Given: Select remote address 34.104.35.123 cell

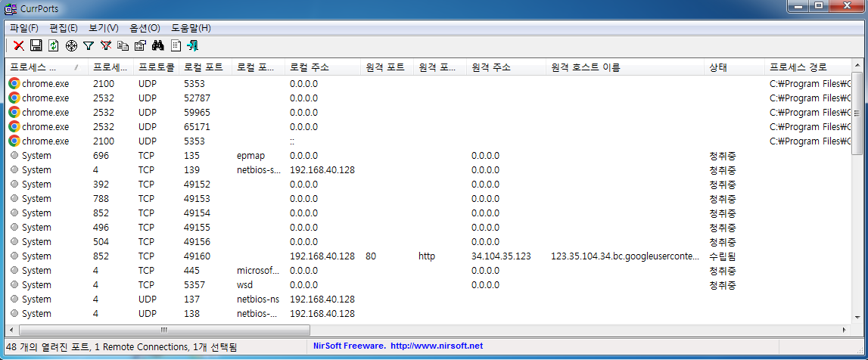Looking at the screenshot, I should pyautogui.click(x=501, y=256).
